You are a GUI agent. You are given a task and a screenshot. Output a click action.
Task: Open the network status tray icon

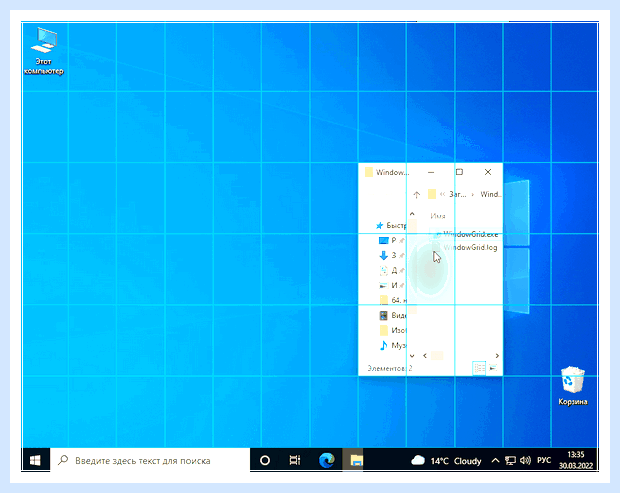pos(510,461)
